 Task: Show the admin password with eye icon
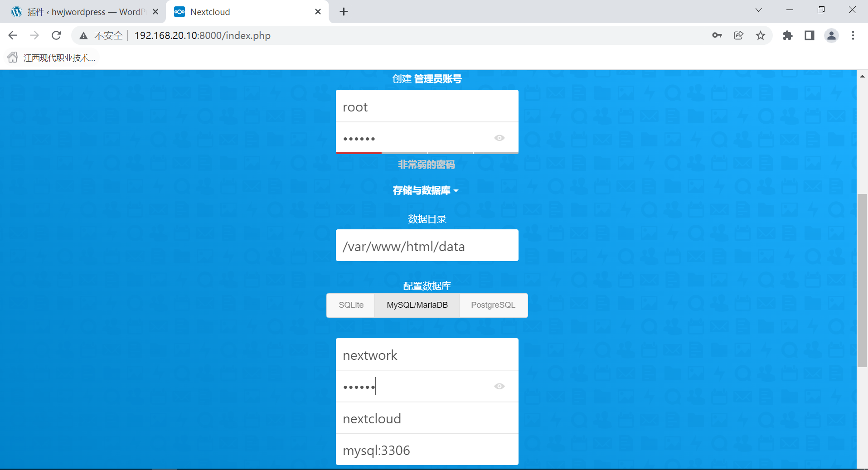point(499,138)
